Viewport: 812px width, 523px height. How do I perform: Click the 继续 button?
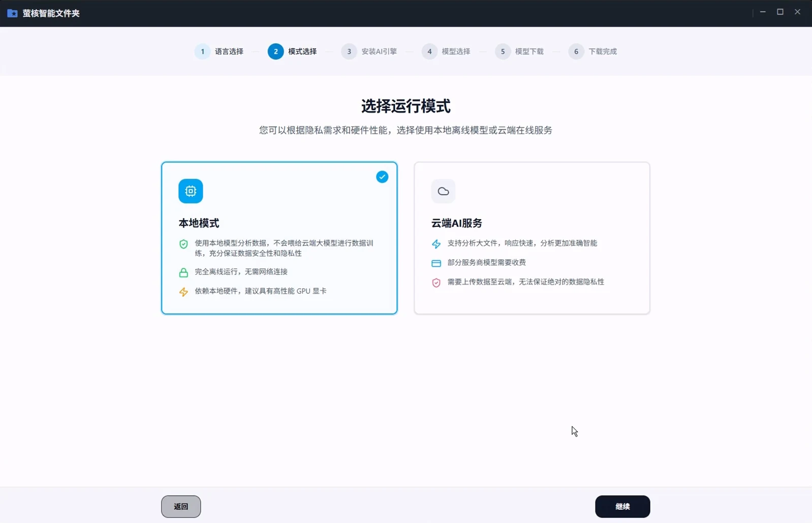click(x=622, y=507)
